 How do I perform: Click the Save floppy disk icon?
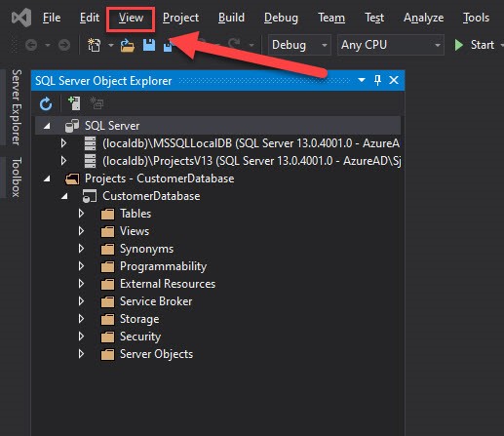(149, 45)
